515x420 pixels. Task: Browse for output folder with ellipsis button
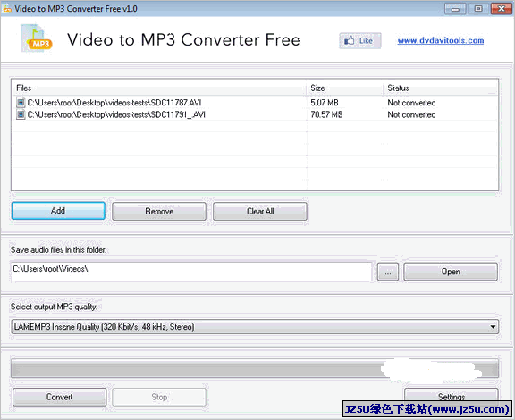[x=388, y=272]
